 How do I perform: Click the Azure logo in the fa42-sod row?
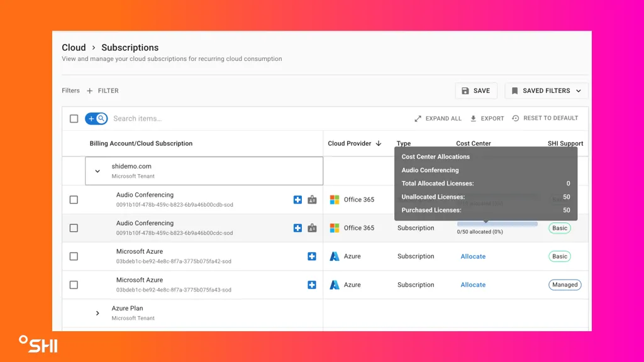click(335, 256)
